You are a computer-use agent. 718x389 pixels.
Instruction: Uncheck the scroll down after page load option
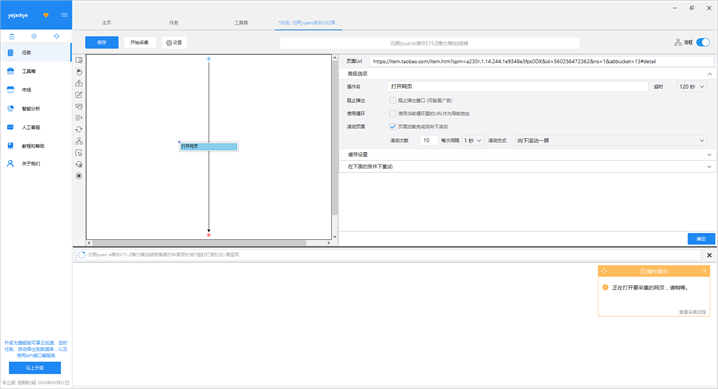coord(392,126)
